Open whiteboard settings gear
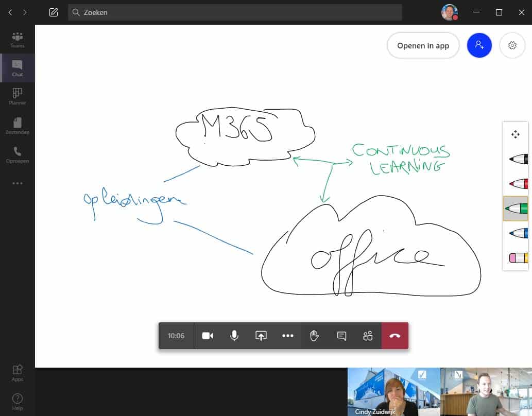 (x=512, y=45)
